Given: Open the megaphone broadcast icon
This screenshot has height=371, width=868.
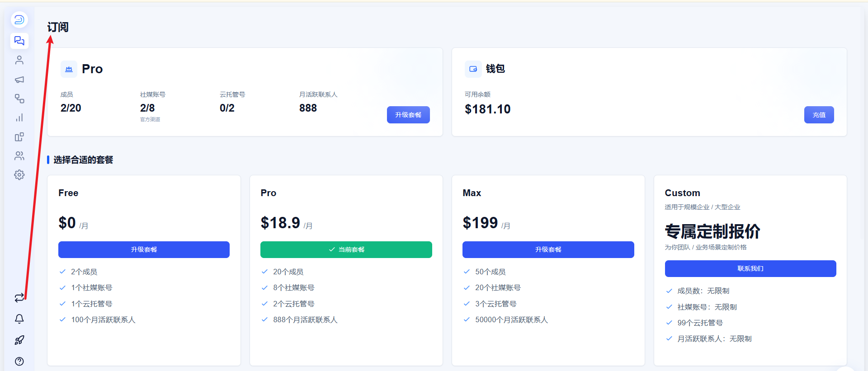Looking at the screenshot, I should point(19,80).
